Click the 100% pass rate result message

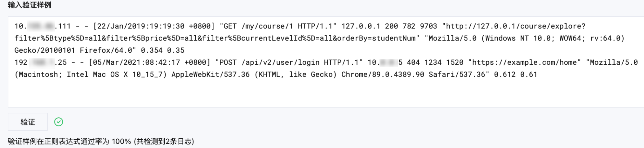pyautogui.click(x=101, y=141)
